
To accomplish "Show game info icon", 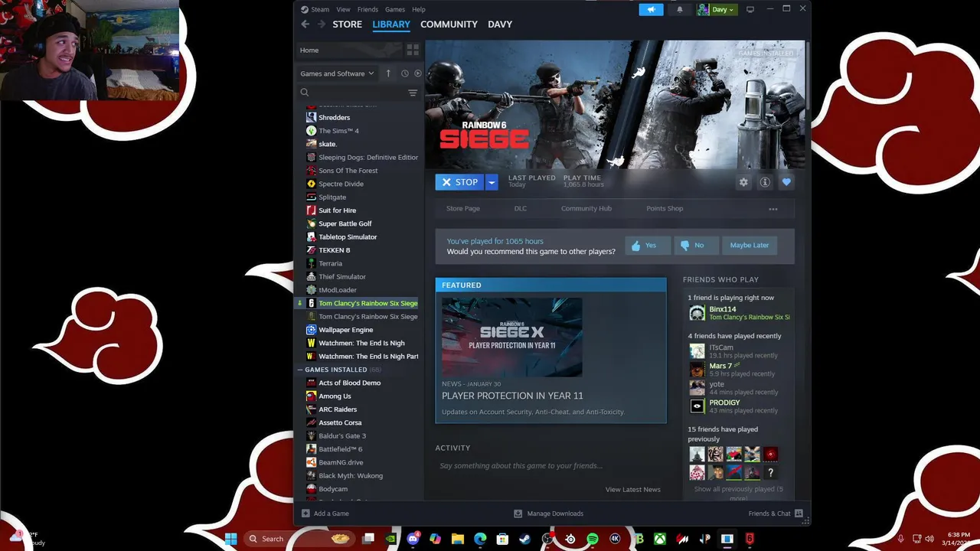I will click(x=765, y=182).
